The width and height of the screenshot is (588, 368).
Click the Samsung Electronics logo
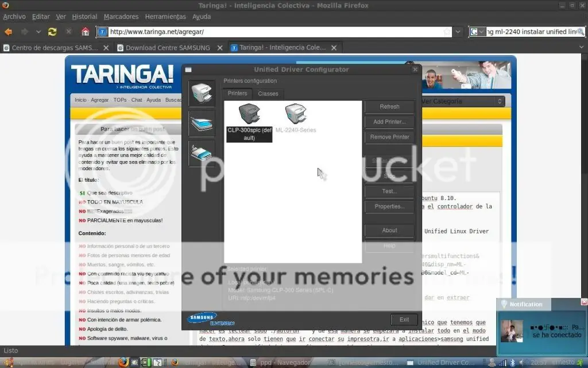point(210,319)
